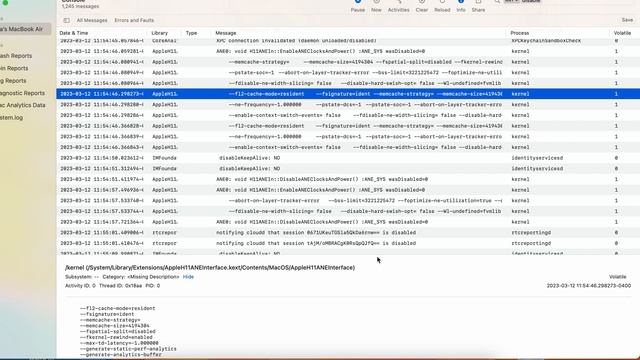640x360 pixels.
Task: Open system.log in the sidebar
Action: [11, 118]
